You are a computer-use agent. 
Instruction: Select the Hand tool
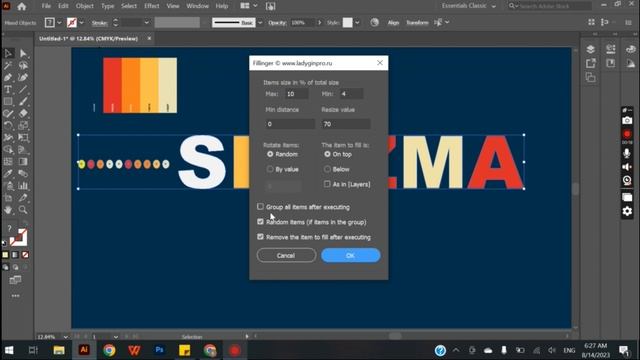(8, 210)
